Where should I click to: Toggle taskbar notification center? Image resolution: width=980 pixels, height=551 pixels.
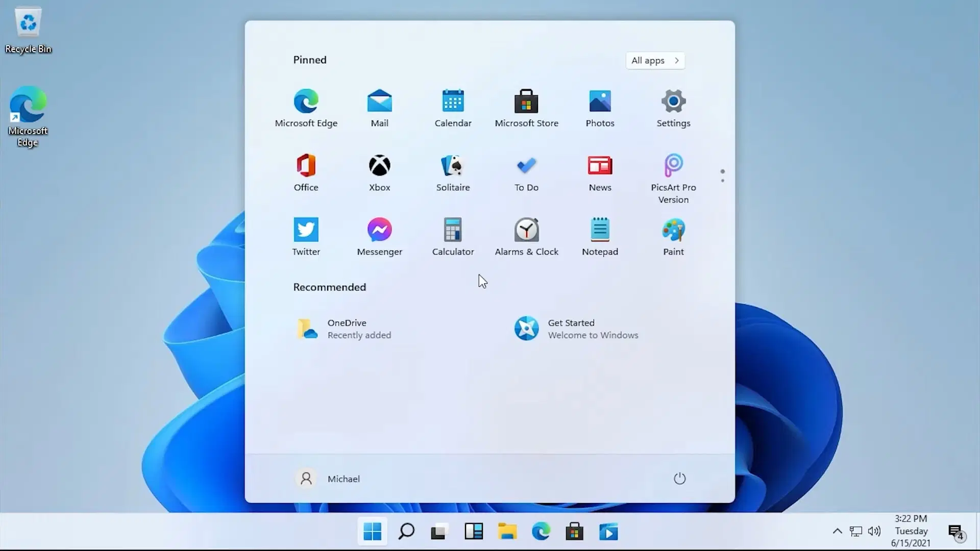957,532
